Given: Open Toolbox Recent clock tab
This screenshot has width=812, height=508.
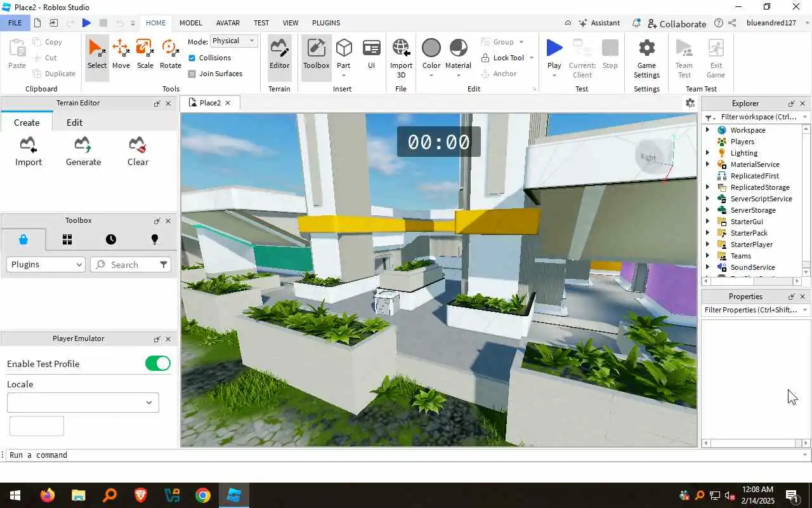Looking at the screenshot, I should (x=111, y=239).
